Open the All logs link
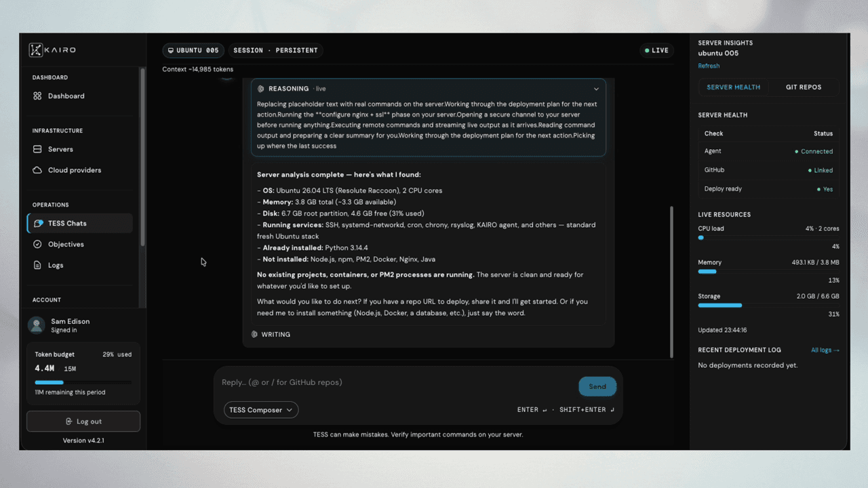Viewport: 868px width, 488px height. pos(825,350)
